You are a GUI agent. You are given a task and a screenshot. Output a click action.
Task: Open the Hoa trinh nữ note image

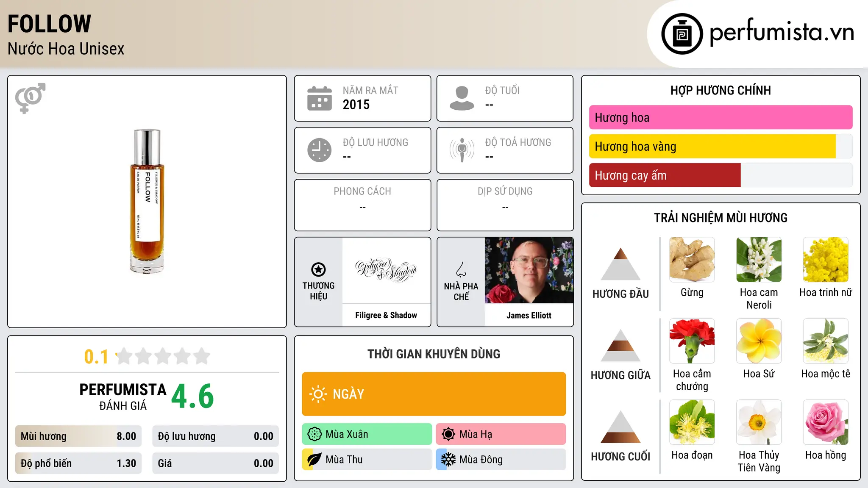click(826, 260)
